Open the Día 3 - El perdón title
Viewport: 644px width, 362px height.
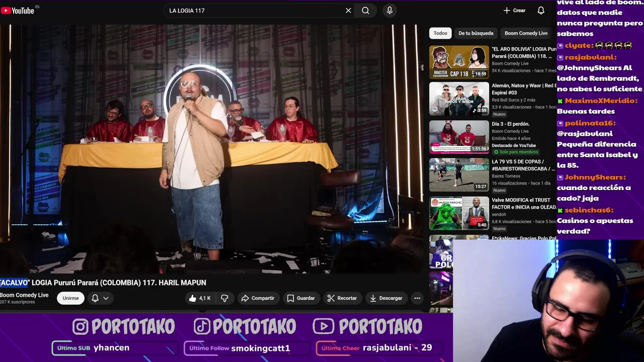(x=510, y=124)
